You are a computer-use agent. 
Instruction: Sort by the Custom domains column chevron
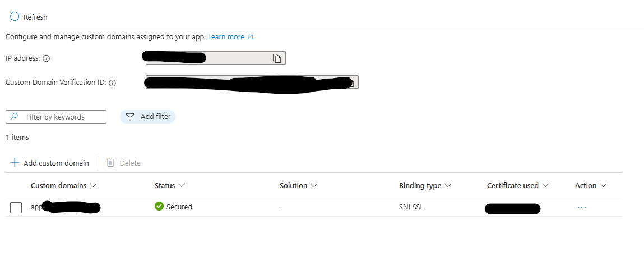point(93,186)
